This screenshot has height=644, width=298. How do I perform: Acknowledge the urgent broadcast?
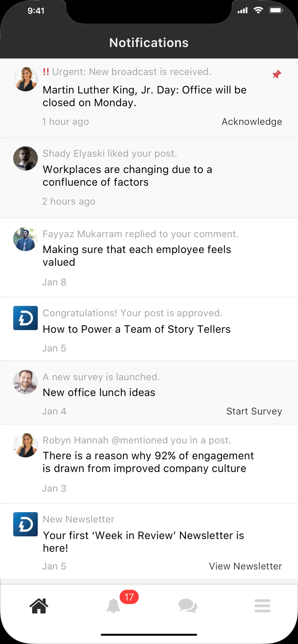click(x=252, y=122)
